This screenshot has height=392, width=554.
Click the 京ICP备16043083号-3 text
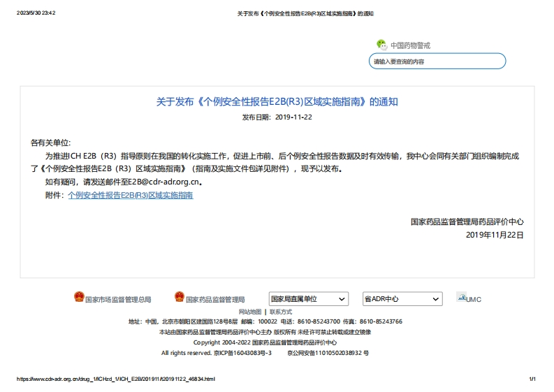(x=242, y=353)
